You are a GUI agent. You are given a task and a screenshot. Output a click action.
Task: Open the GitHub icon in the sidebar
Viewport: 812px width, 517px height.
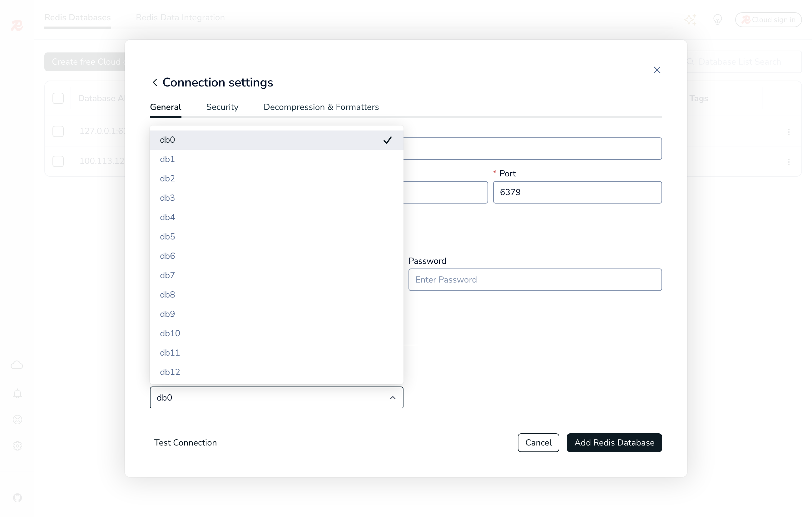(17, 498)
